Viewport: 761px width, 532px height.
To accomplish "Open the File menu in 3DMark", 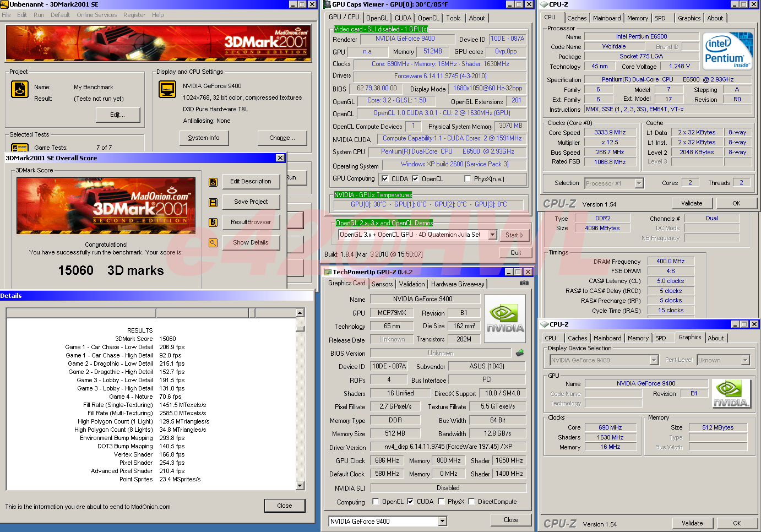I will [x=7, y=15].
